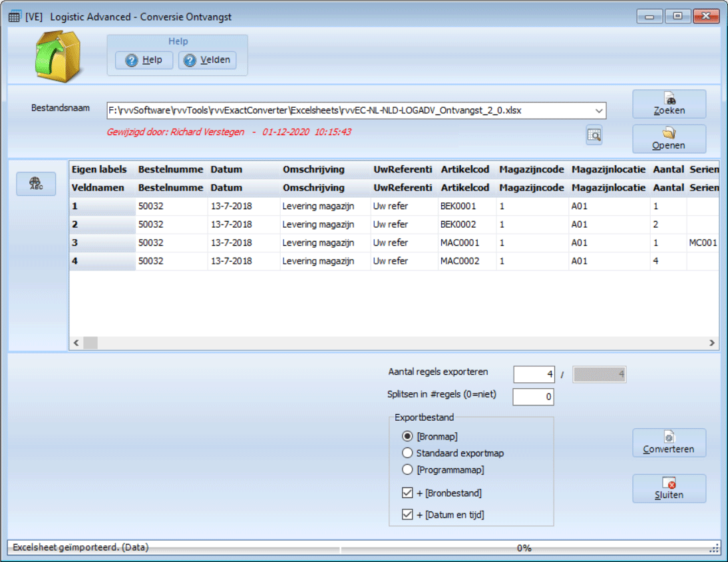The image size is (728, 562).
Task: Click the Omschrijving column header
Action: coord(313,169)
